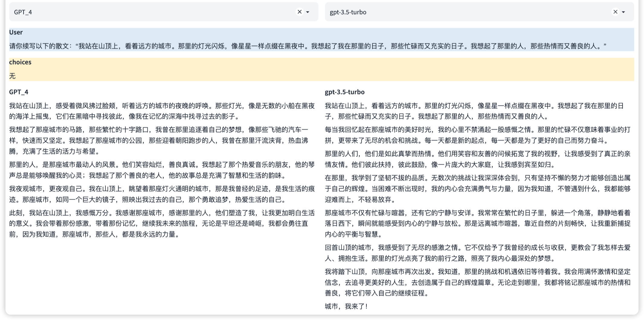Click the paragraph starting "此刻，我站在山顶上"
The width and height of the screenshot is (644, 320).
[x=162, y=223]
